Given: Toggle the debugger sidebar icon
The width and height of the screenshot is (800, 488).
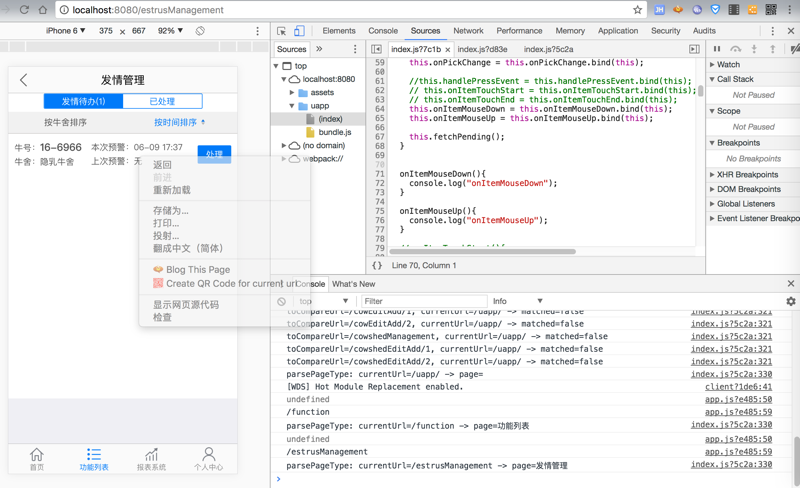Looking at the screenshot, I should tap(694, 49).
